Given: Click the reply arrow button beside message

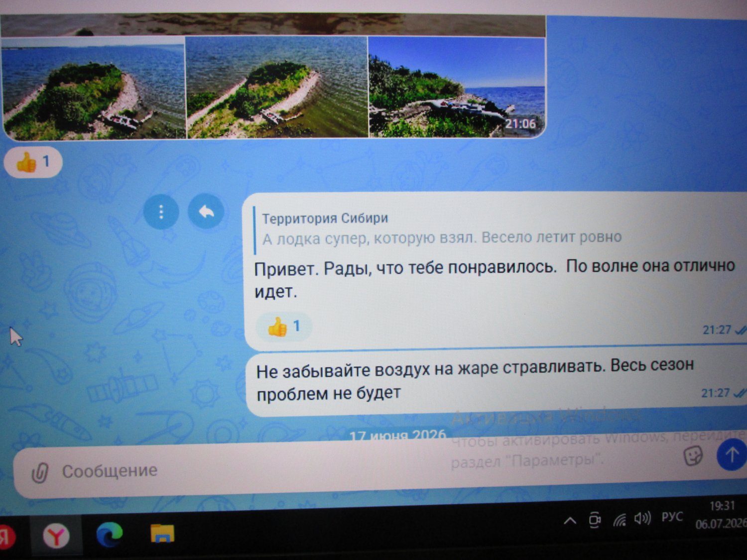Looking at the screenshot, I should pos(206,211).
